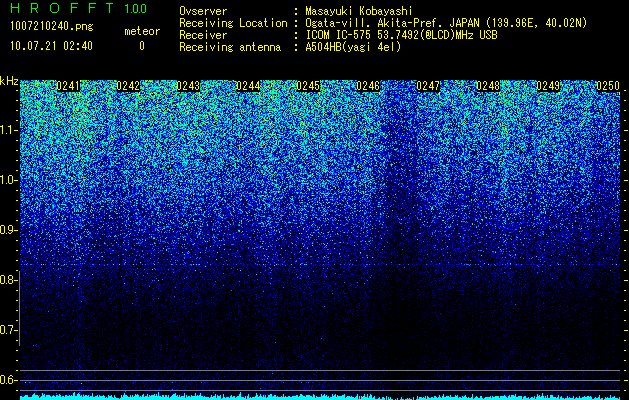Viewport: 629px width, 400px height.
Task: Click the ICOM IC-575 receiver frequency text
Action: pyautogui.click(x=401, y=35)
